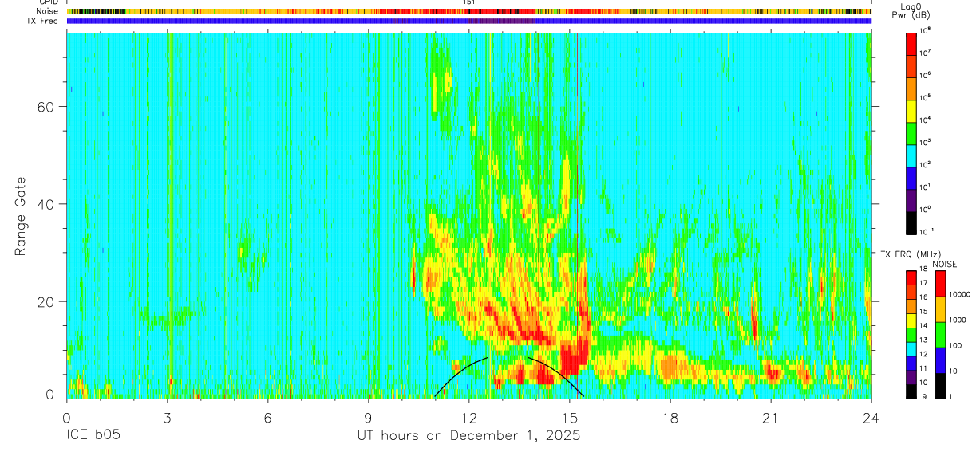Click the x-axis tick label '9'
The image size is (980, 452).
(368, 418)
